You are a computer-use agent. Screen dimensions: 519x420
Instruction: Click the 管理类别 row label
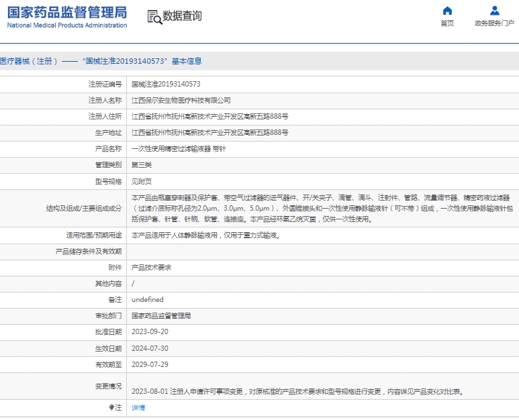point(108,165)
